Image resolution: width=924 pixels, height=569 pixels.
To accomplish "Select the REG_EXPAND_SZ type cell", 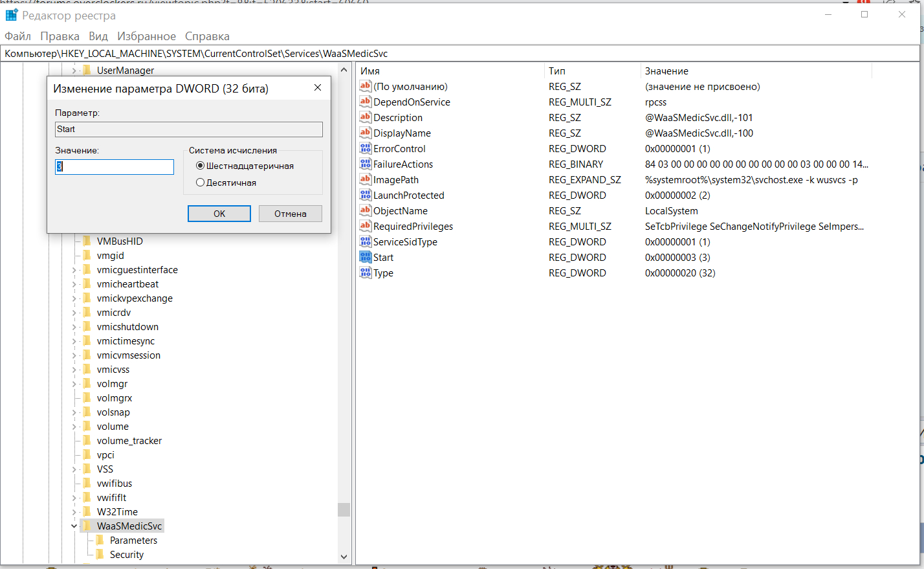I will pos(585,180).
